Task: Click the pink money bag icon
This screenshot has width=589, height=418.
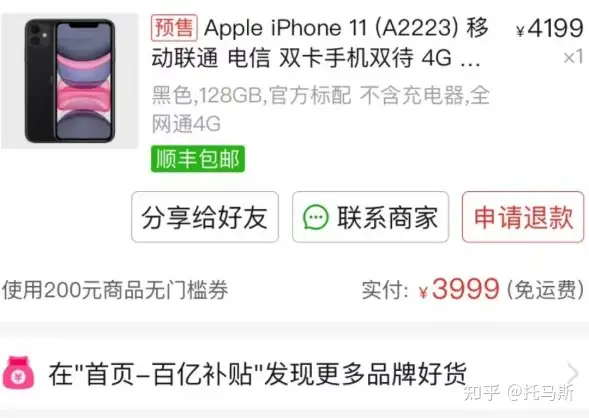Action: 18,373
